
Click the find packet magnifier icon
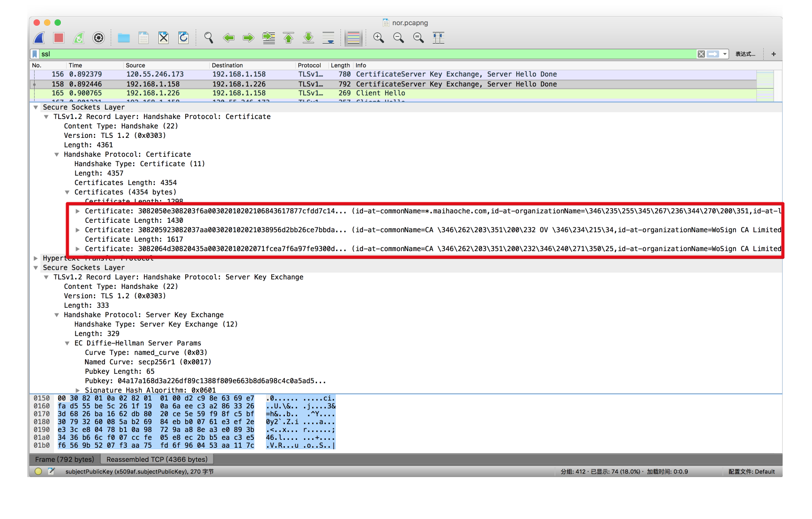[x=209, y=38]
